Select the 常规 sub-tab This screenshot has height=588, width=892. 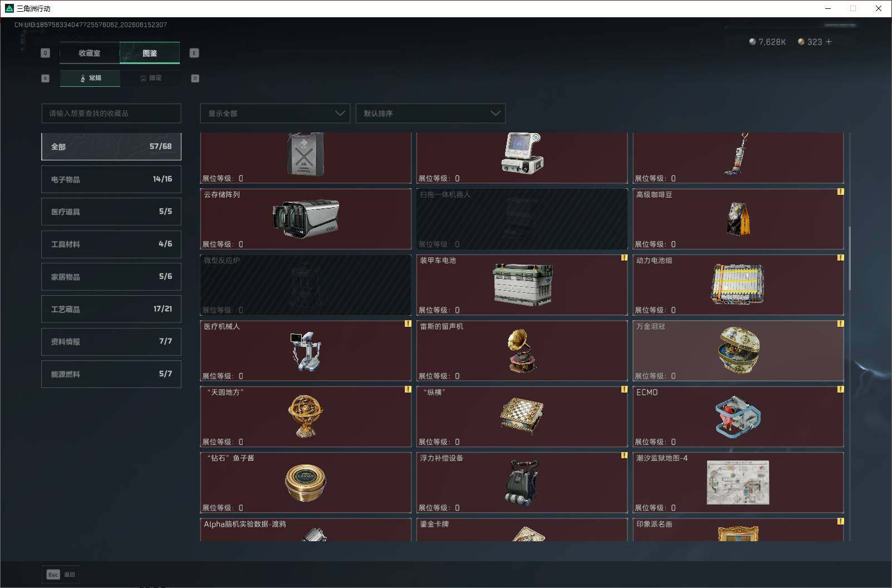pos(90,78)
